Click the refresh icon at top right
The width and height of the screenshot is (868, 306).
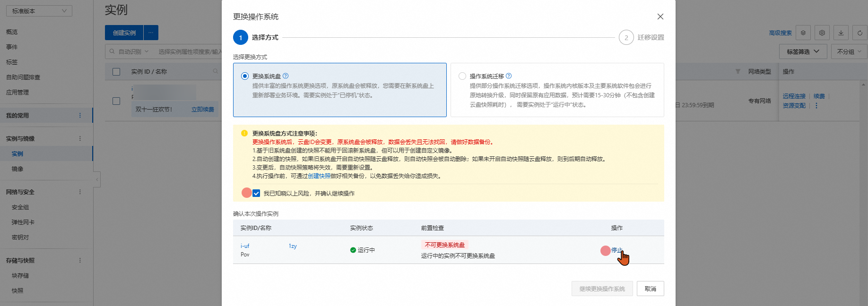pyautogui.click(x=859, y=33)
